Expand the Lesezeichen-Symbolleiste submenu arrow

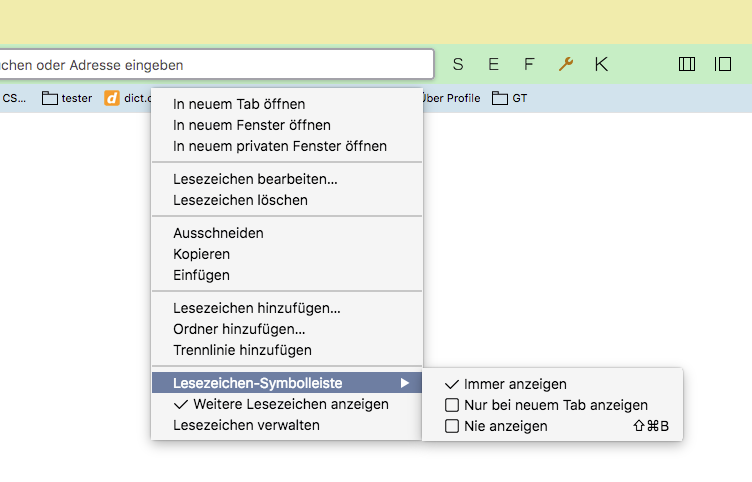coord(405,383)
